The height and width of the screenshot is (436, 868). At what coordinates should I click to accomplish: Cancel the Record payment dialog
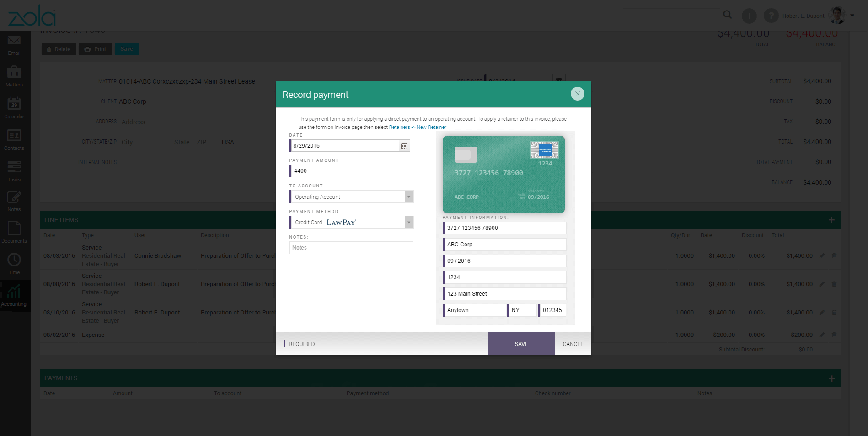(572, 343)
